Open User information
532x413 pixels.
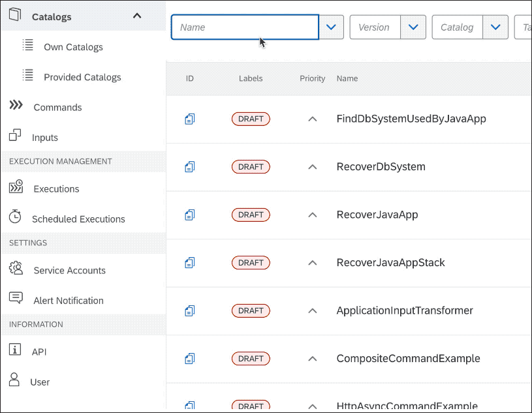[x=40, y=382]
